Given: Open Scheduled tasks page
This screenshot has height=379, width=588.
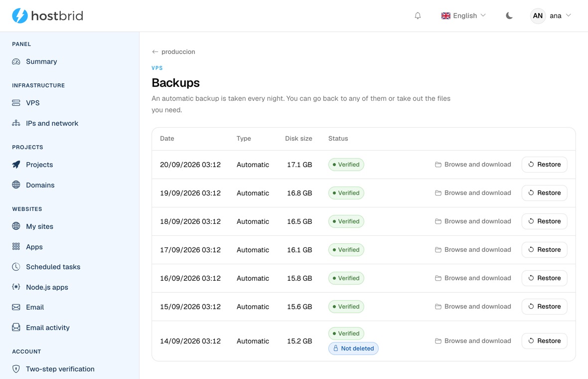Looking at the screenshot, I should pyautogui.click(x=53, y=267).
